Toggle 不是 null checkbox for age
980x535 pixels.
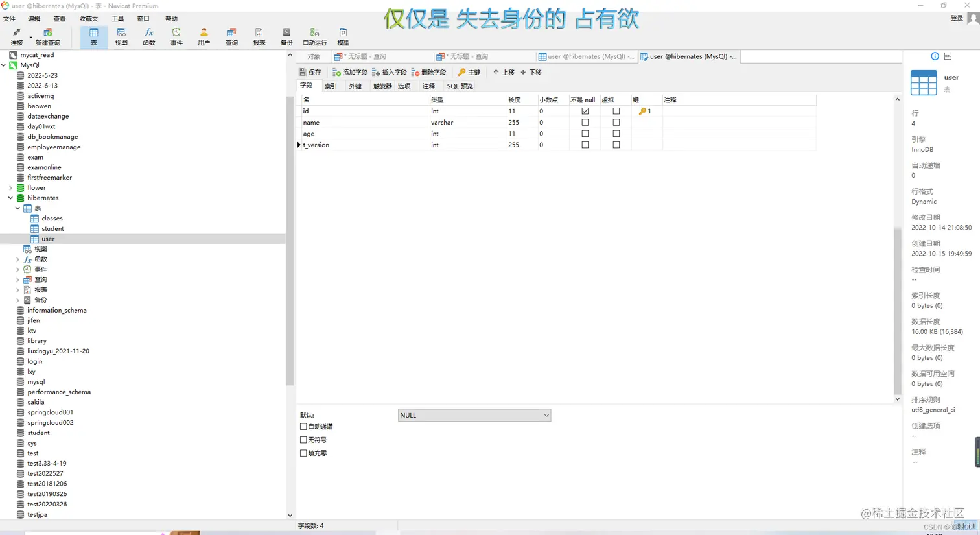tap(585, 134)
